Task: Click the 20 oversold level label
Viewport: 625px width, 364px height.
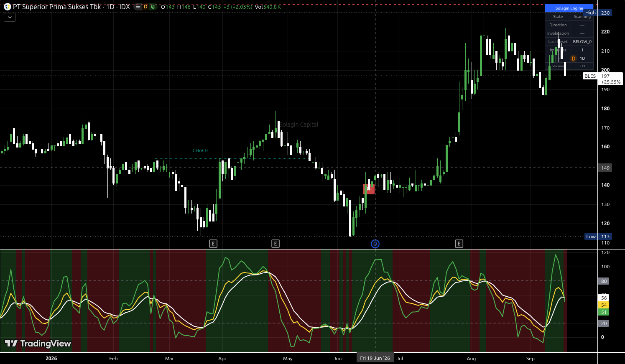Action: [604, 323]
